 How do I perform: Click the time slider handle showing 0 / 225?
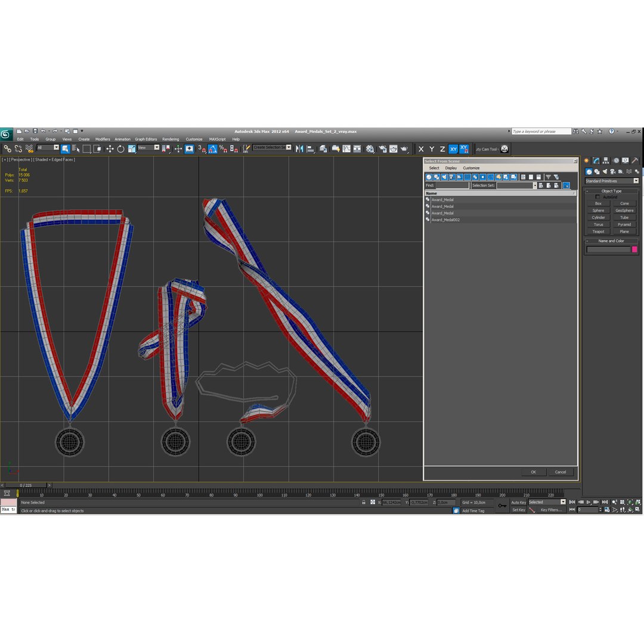click(x=26, y=485)
